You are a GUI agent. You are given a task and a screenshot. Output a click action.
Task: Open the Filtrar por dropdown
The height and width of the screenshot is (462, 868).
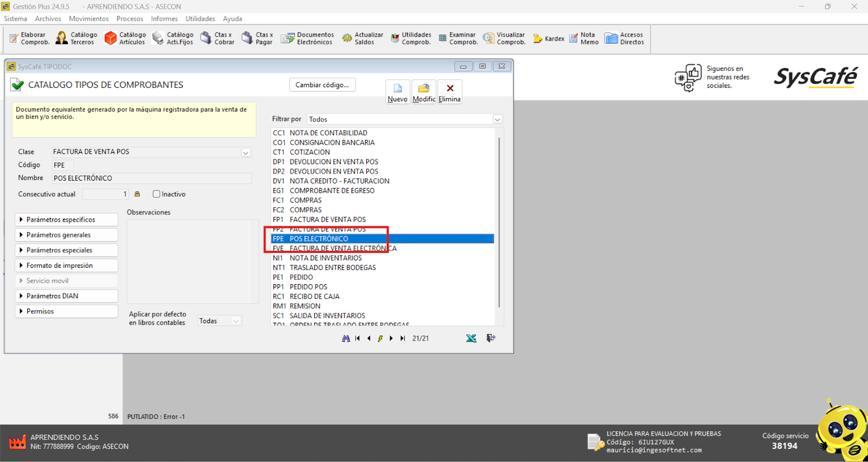497,119
